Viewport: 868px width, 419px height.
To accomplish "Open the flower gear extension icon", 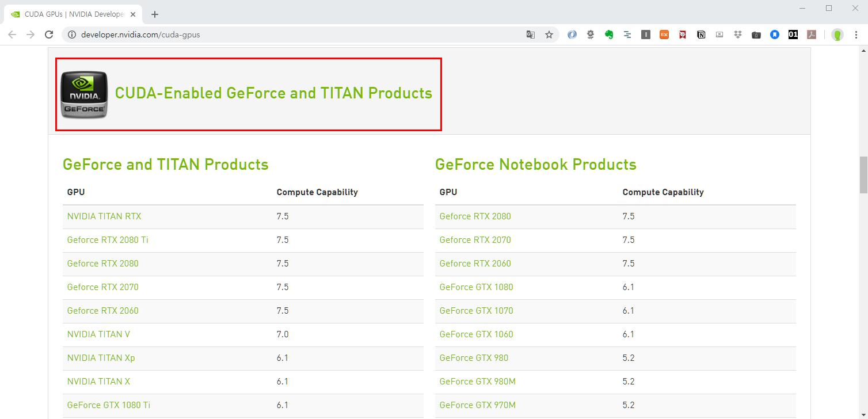I will [591, 35].
